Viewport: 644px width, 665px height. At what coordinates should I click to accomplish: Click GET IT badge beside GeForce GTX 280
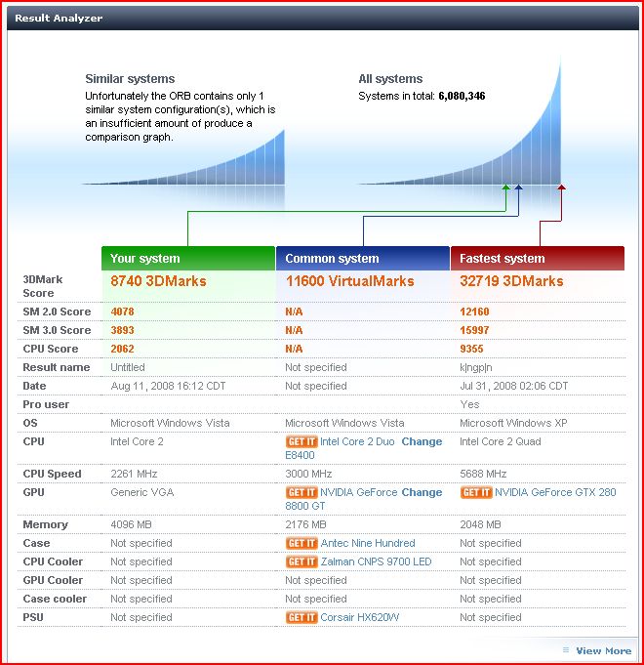[476, 492]
